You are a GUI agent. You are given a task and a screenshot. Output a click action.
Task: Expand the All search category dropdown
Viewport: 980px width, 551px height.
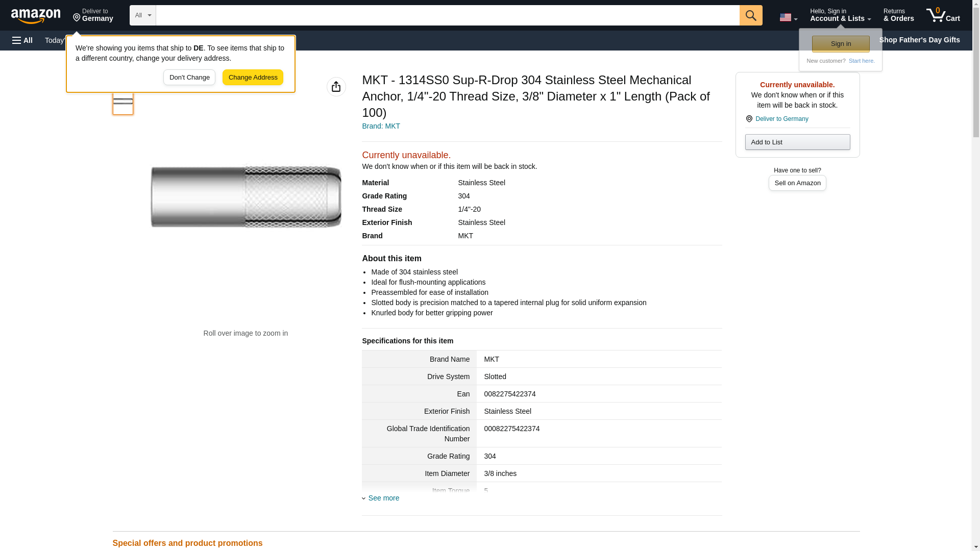coord(142,15)
